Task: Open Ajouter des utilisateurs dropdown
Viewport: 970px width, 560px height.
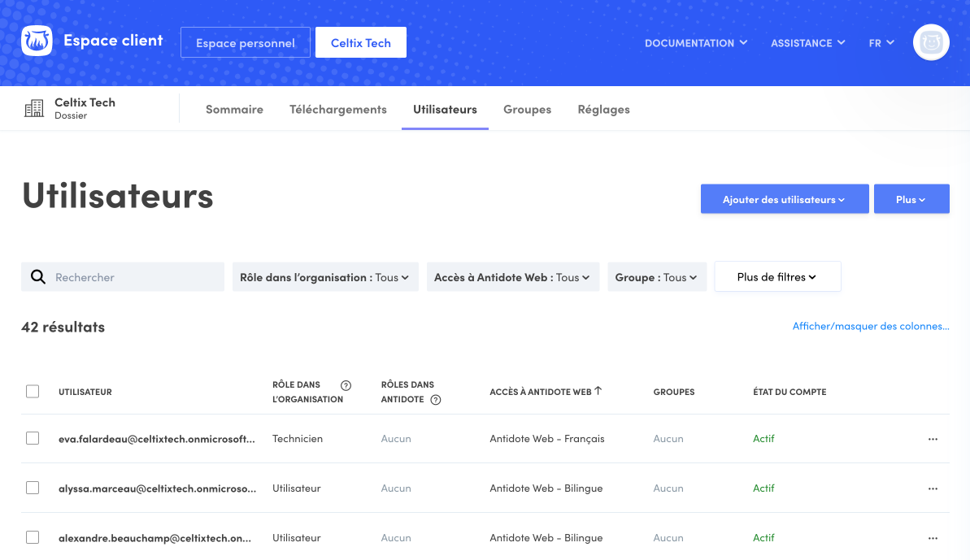Action: click(785, 199)
